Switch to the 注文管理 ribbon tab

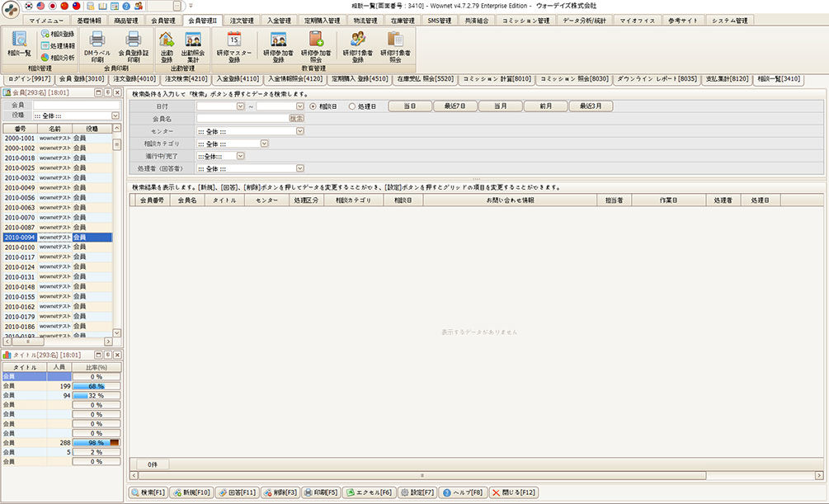tap(242, 21)
